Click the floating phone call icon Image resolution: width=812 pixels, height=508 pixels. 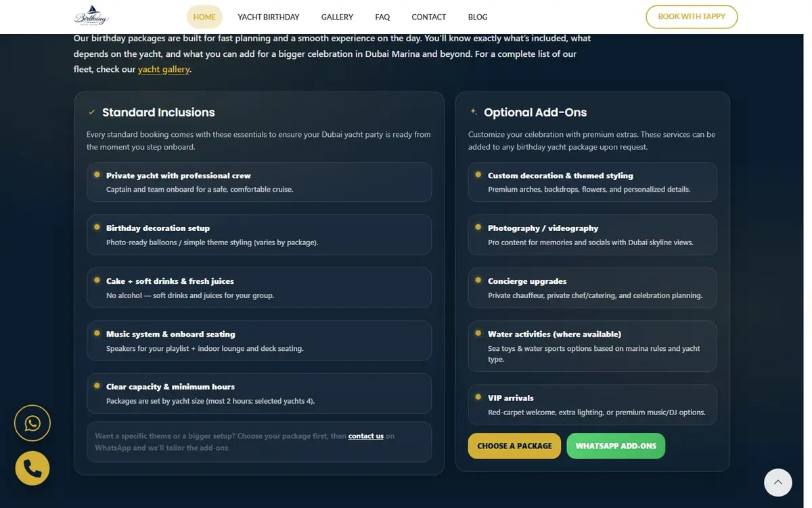coord(32,468)
